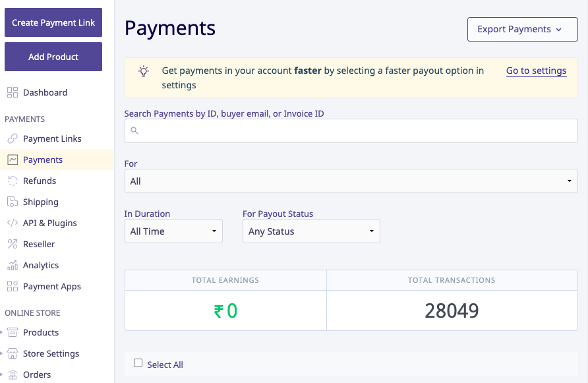
Task: Go to Orders in sidebar
Action: click(37, 374)
